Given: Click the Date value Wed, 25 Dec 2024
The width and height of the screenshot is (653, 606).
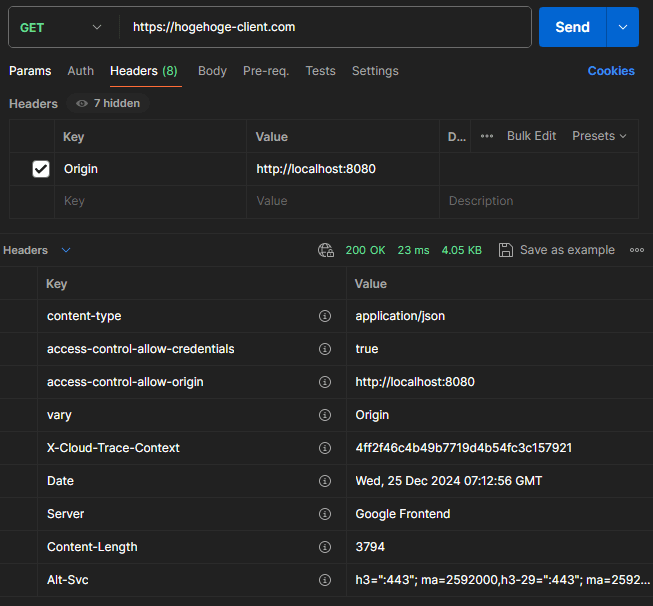Looking at the screenshot, I should click(449, 481).
